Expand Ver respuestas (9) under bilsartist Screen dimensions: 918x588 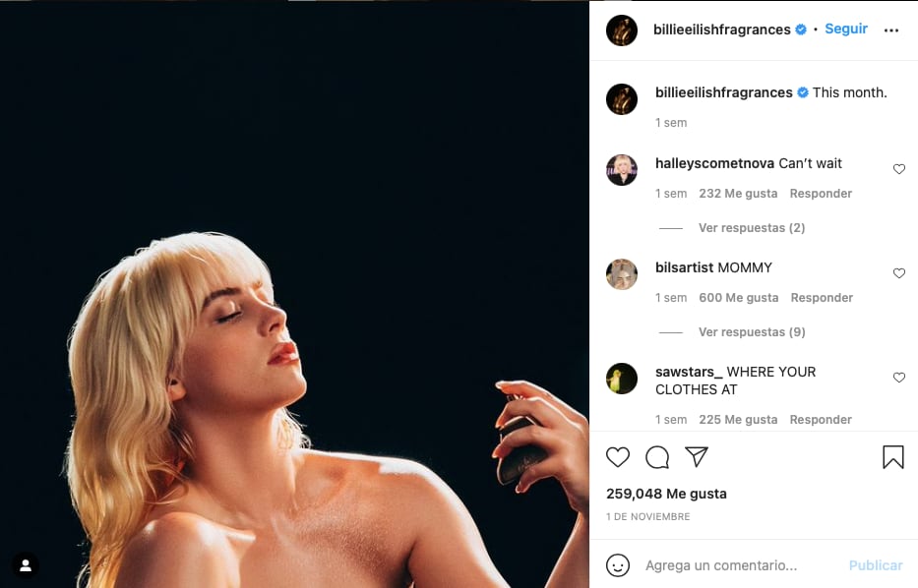751,331
